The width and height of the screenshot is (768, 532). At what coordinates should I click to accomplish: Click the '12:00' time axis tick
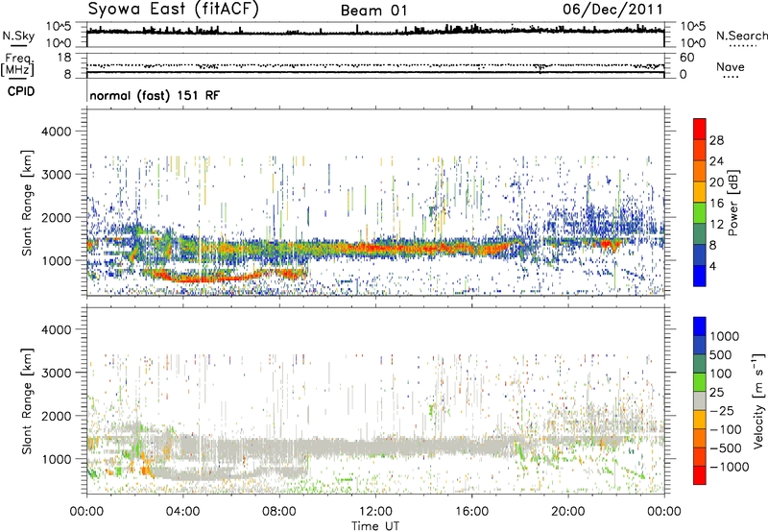click(375, 512)
